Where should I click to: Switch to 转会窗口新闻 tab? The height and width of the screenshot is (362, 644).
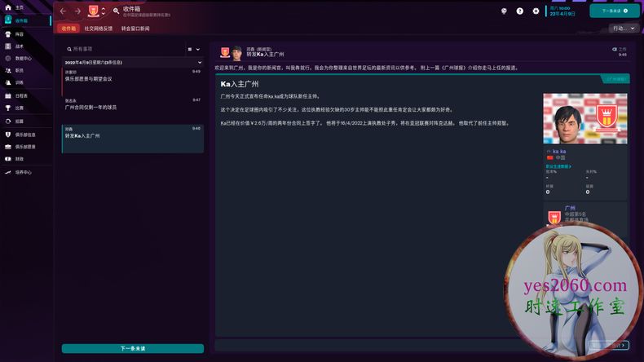click(135, 29)
